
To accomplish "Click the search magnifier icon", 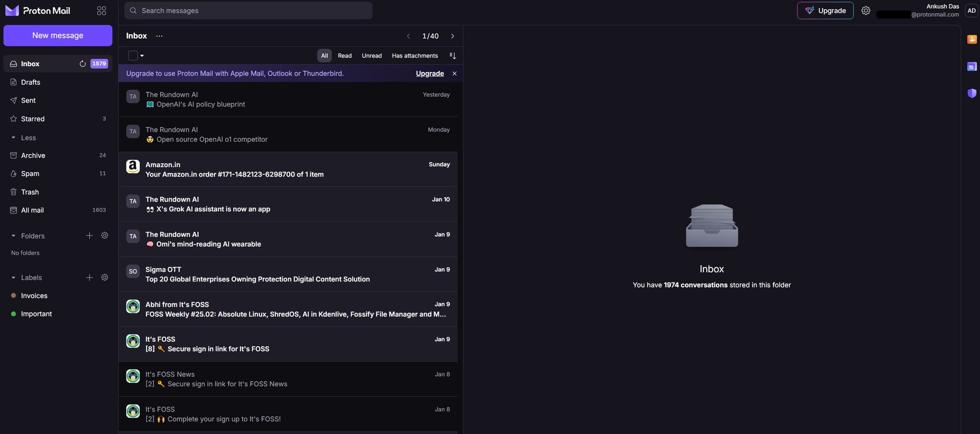I will 133,11.
